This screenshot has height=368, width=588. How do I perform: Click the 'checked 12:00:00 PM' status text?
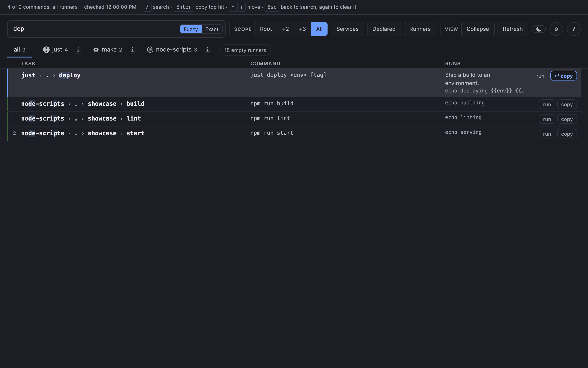[110, 7]
